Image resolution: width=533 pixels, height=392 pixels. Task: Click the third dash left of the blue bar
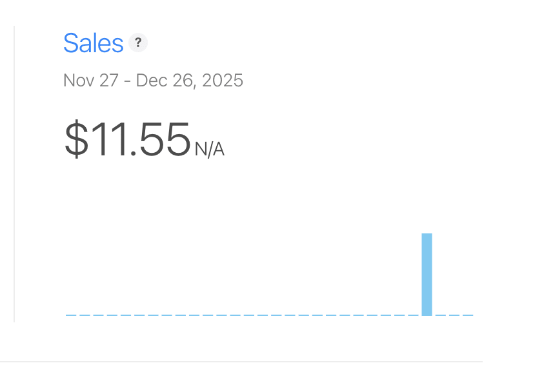coord(386,315)
